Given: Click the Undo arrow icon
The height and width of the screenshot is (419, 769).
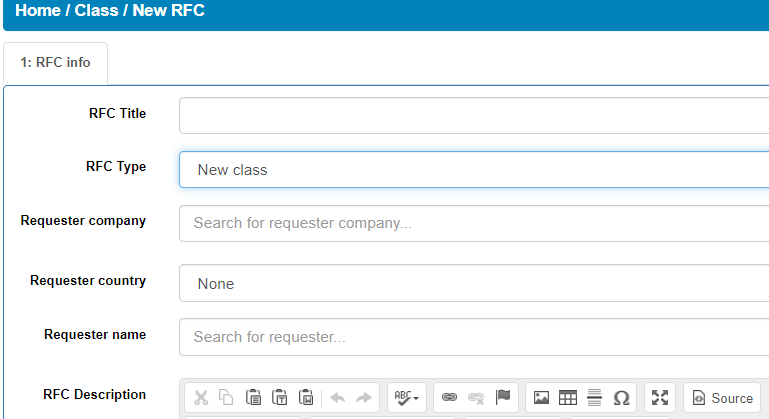Looking at the screenshot, I should (x=338, y=398).
